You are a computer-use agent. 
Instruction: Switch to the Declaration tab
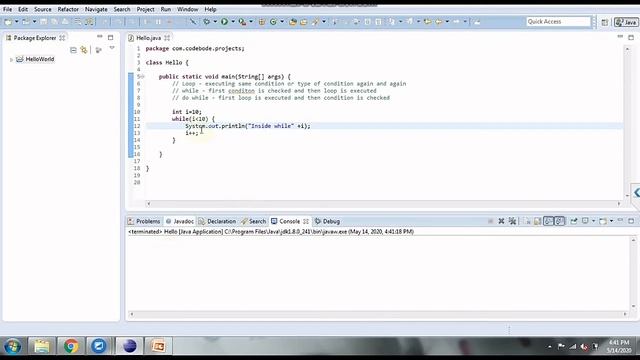coord(217,221)
